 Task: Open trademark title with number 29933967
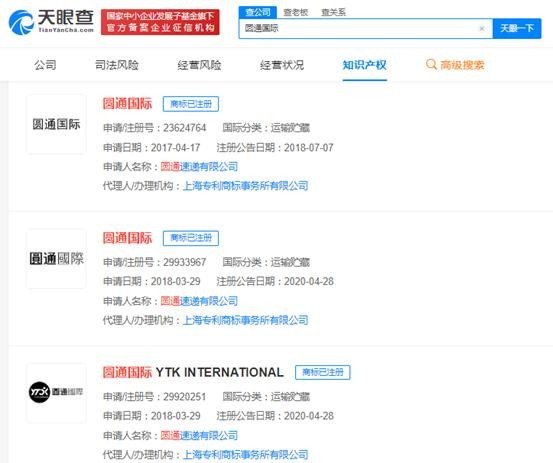[127, 238]
